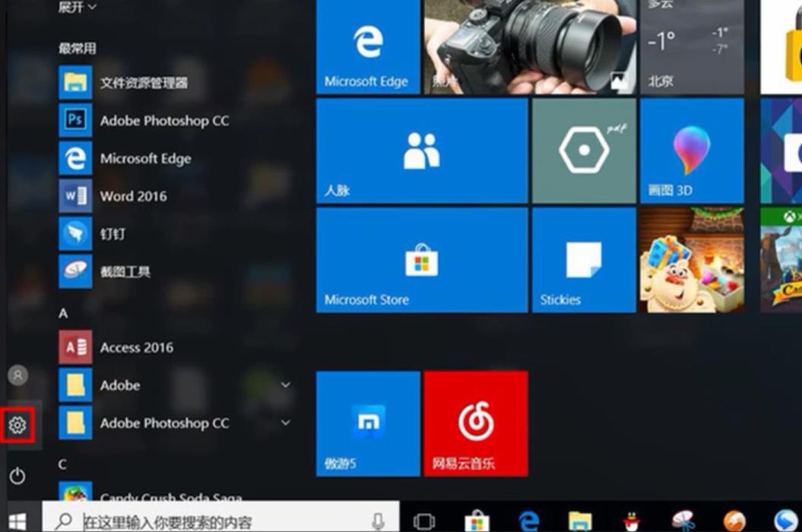The width and height of the screenshot is (802, 532).
Task: Launch the 网易云音乐 tile
Action: point(476,423)
